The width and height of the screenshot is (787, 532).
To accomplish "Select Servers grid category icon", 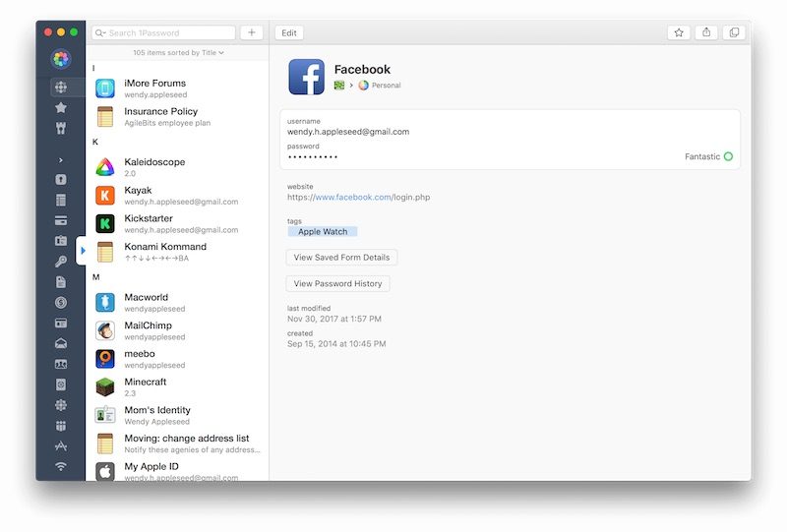I will [61, 426].
